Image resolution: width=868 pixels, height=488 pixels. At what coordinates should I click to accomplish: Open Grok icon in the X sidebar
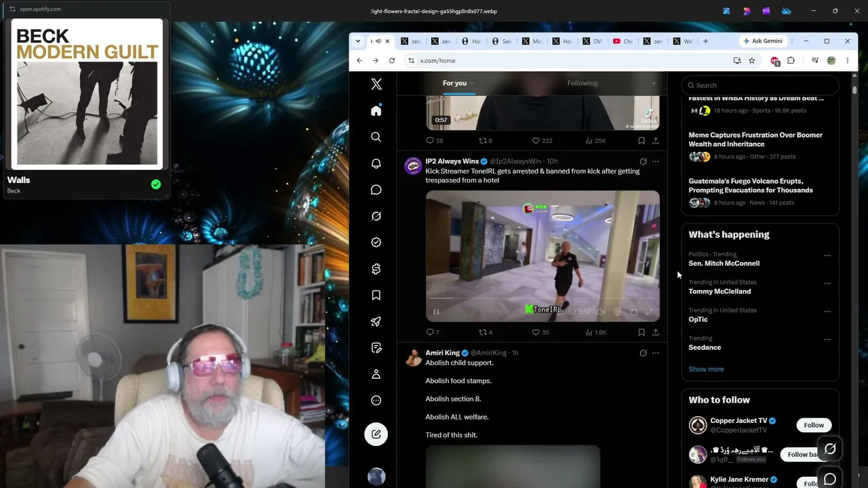pyautogui.click(x=376, y=216)
